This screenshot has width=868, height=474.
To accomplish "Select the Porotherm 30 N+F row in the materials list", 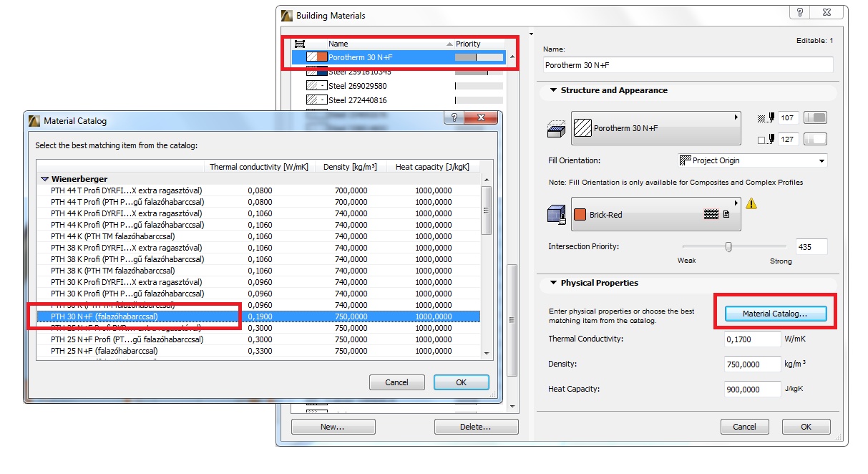I will click(399, 57).
